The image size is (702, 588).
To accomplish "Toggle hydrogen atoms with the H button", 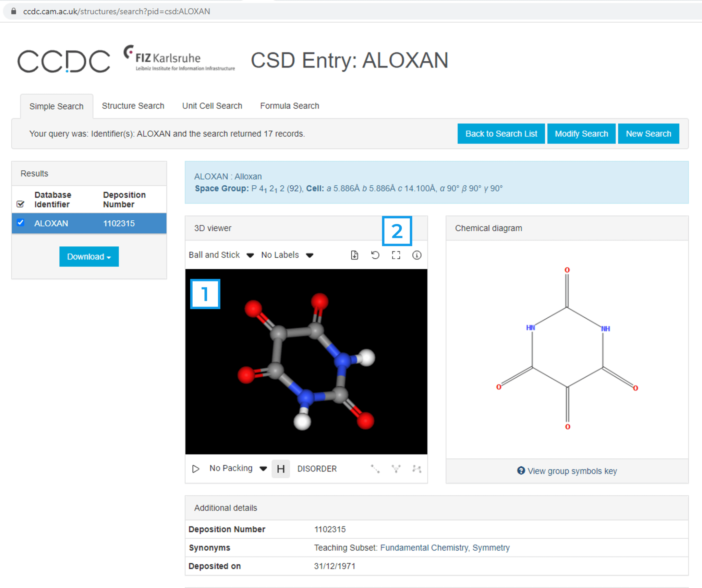I will pyautogui.click(x=280, y=469).
